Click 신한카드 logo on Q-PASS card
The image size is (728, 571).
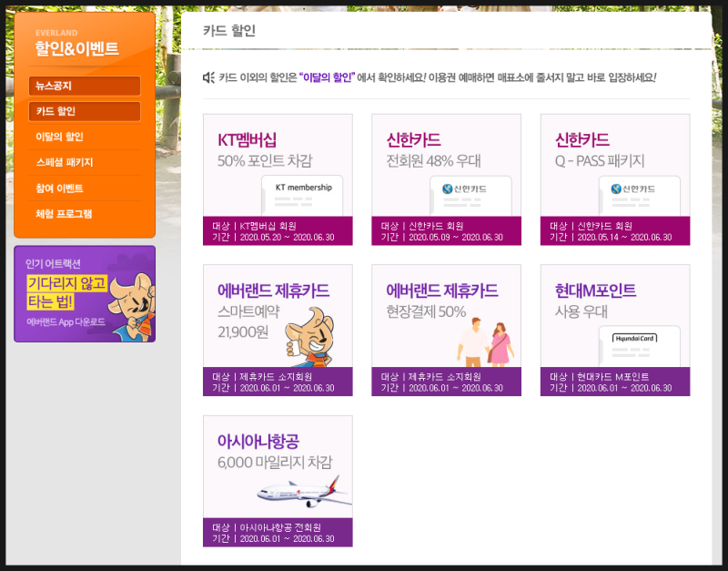click(633, 189)
